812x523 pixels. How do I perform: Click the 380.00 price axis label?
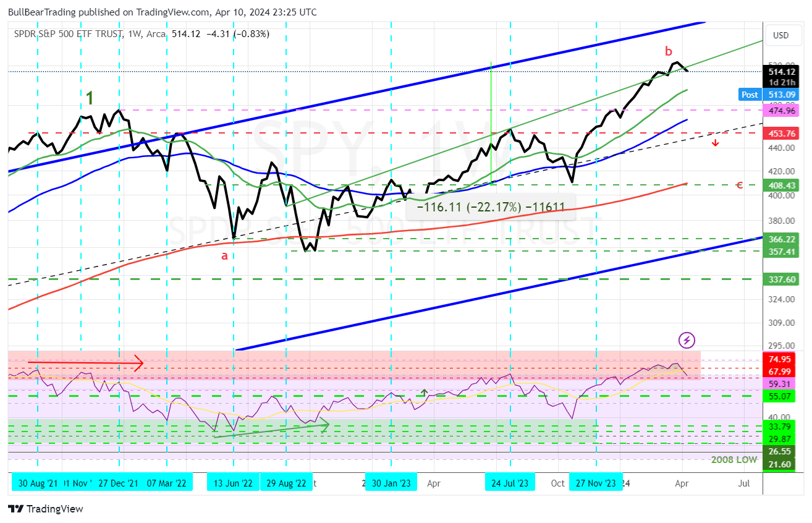(x=782, y=221)
